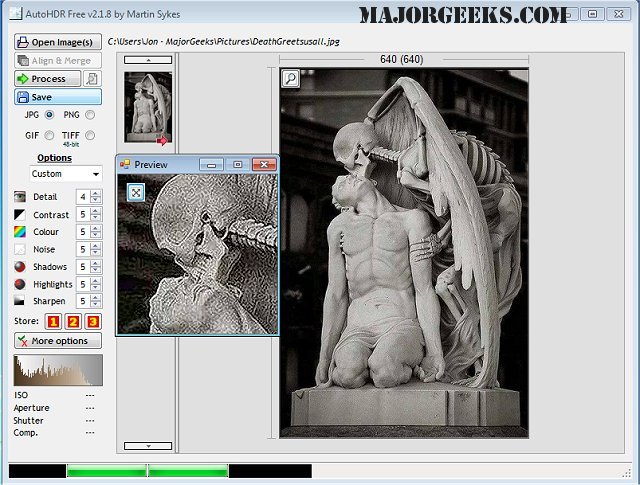Increase the Detail value
640x485 pixels.
click(96, 194)
